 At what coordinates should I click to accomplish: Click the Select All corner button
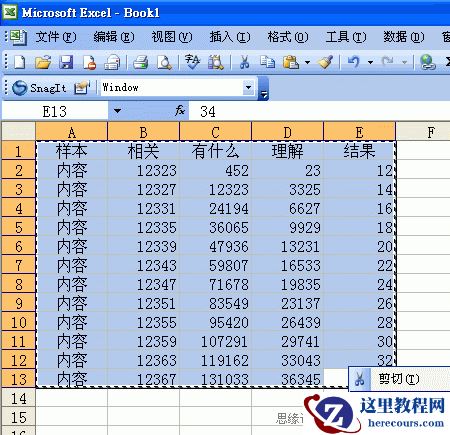(18, 131)
